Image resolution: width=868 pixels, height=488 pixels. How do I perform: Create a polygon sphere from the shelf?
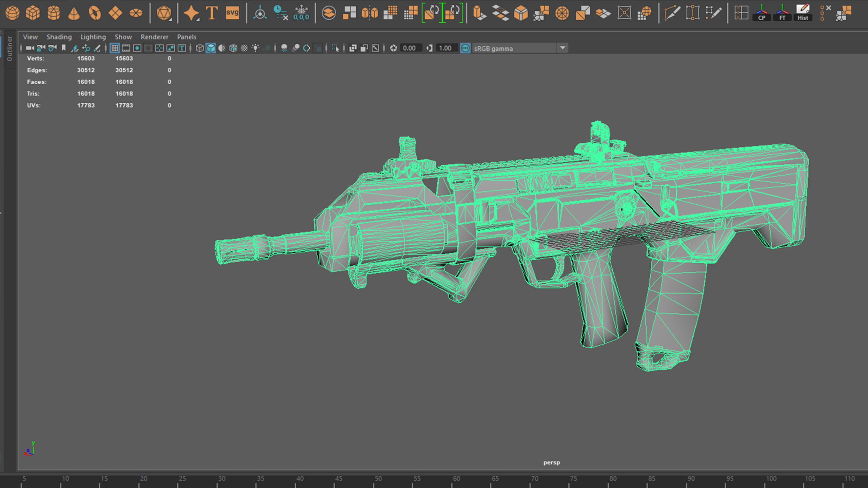[x=13, y=13]
